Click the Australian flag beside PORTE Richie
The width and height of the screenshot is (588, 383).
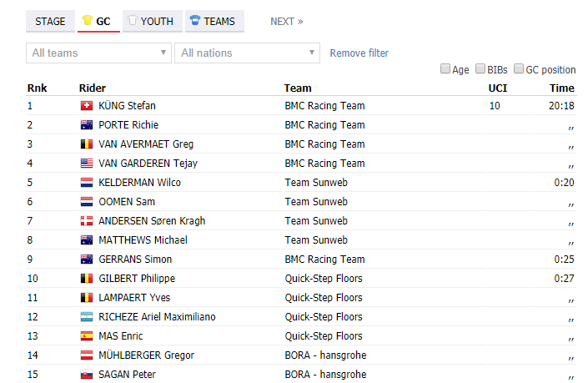point(87,125)
